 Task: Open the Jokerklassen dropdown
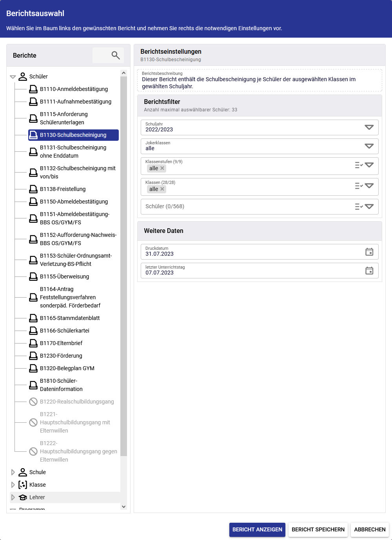pyautogui.click(x=369, y=146)
